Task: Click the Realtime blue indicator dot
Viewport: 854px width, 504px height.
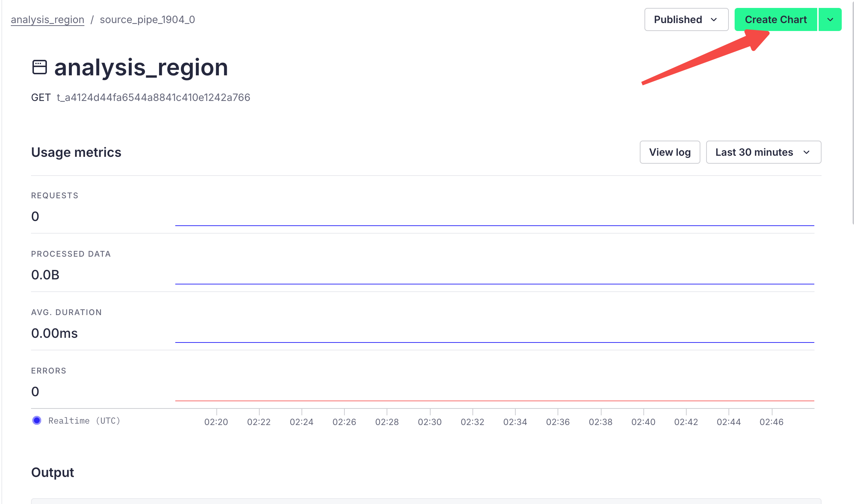Action: (x=37, y=420)
